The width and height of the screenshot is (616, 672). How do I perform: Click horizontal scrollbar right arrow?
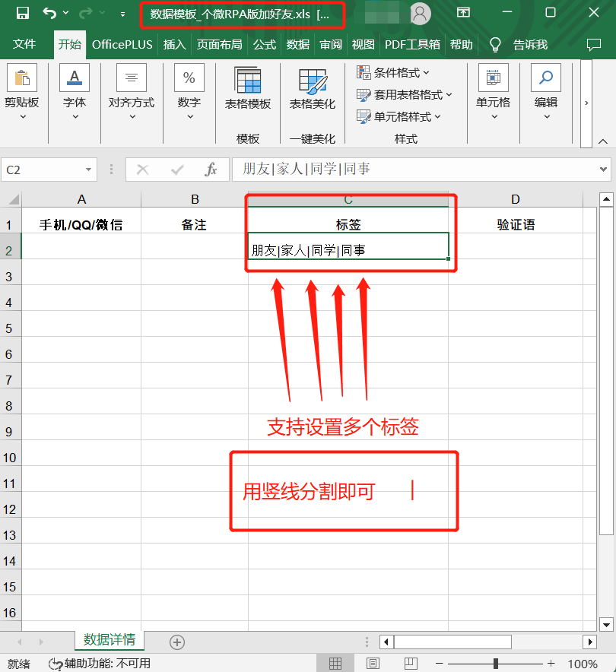[590, 642]
